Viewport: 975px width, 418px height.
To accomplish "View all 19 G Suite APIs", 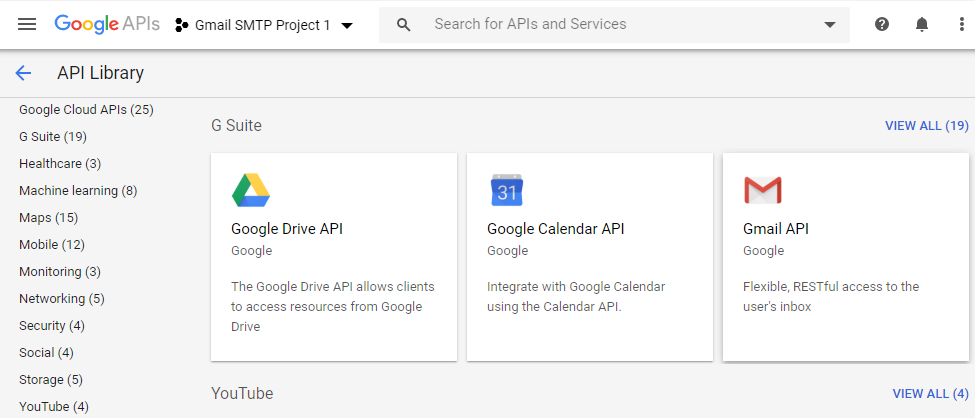I will point(926,126).
